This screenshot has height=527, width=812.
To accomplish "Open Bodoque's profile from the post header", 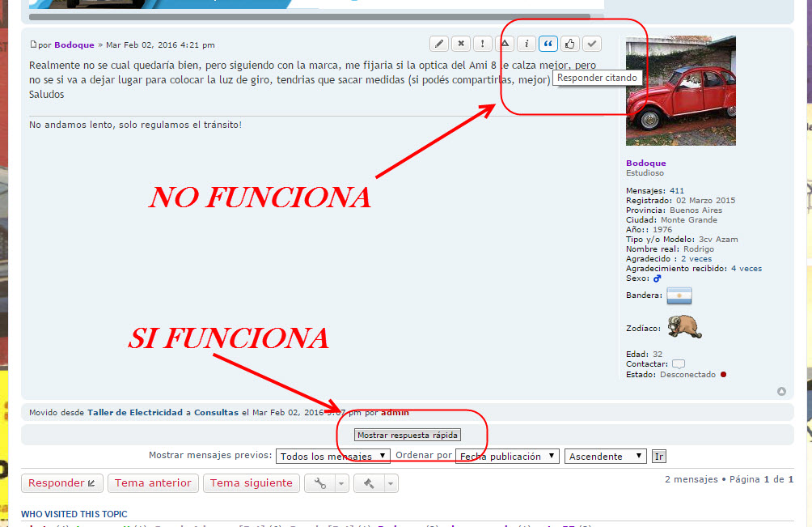I will tap(74, 45).
